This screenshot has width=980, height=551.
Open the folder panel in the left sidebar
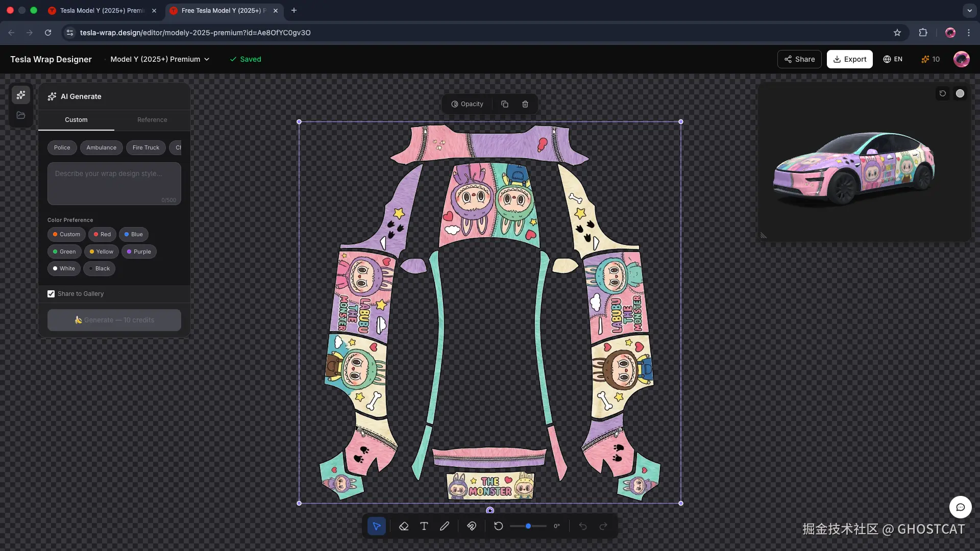click(21, 115)
